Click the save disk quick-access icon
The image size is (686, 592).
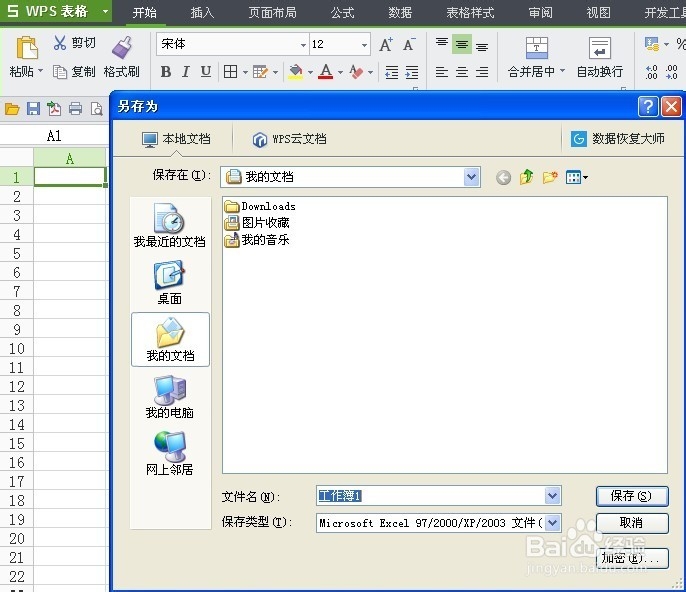click(x=33, y=108)
